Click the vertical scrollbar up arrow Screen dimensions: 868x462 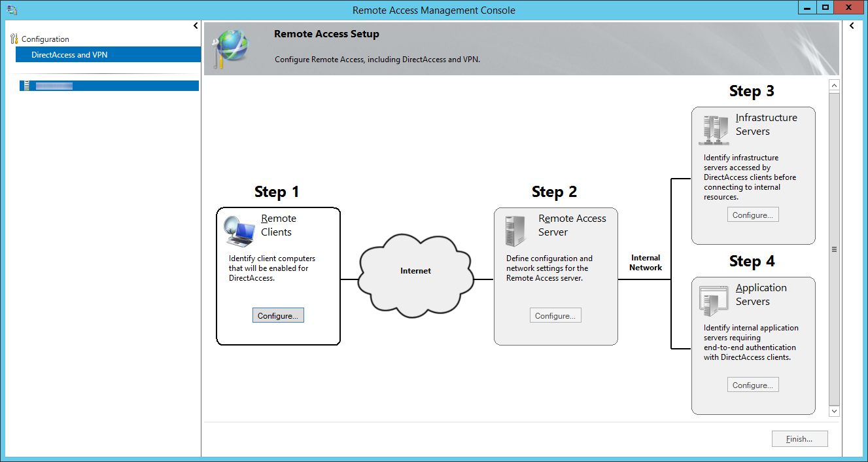[834, 86]
